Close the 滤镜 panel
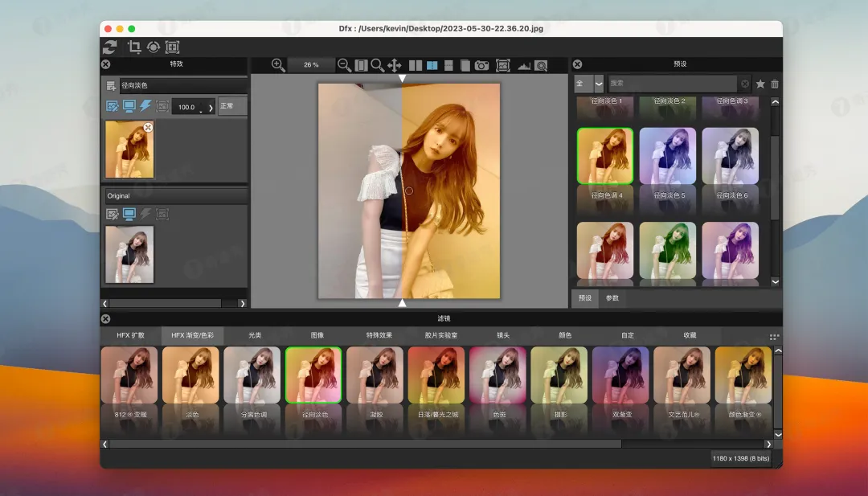 pos(106,319)
